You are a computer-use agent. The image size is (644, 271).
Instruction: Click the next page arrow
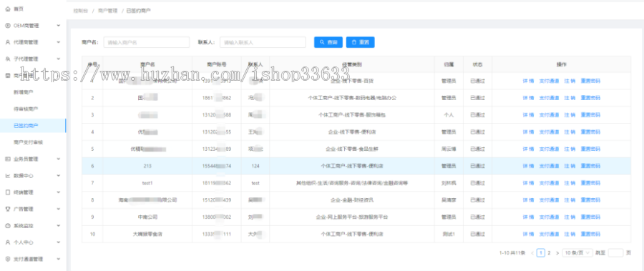point(557,253)
